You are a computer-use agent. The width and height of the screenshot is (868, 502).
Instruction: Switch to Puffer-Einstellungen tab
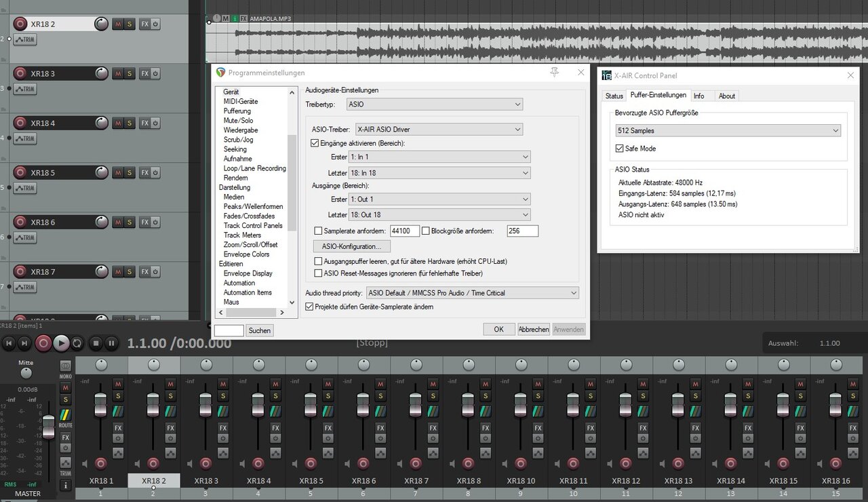point(658,95)
